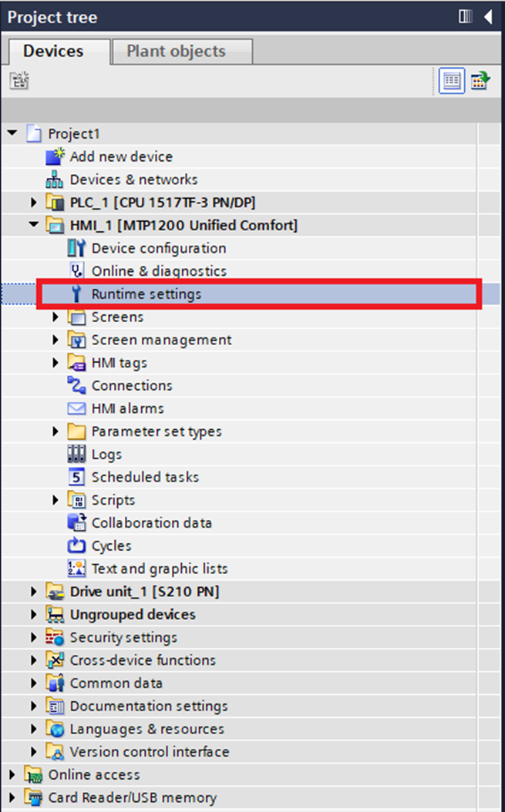This screenshot has height=812, width=505.
Task: Expand the Screen management folder
Action: [56, 340]
